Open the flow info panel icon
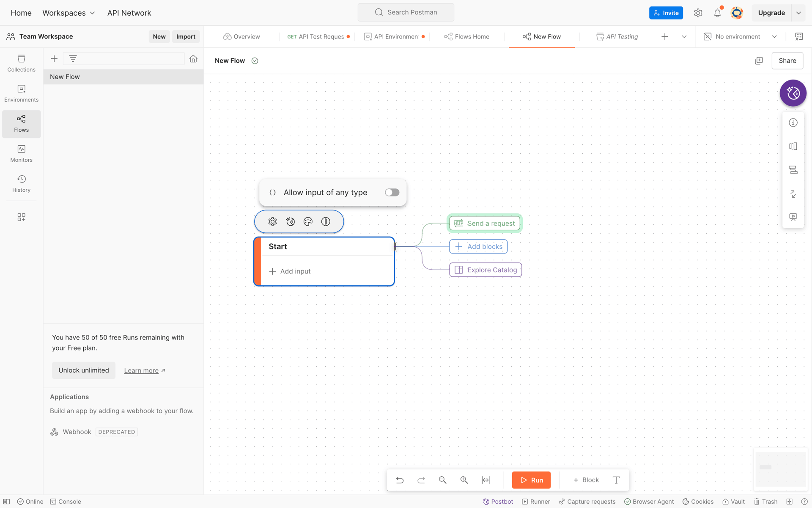The width and height of the screenshot is (812, 508). tap(793, 123)
